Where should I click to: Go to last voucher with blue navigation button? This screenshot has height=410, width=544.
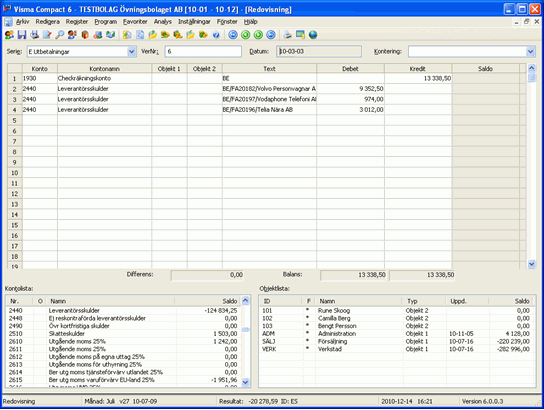click(271, 35)
